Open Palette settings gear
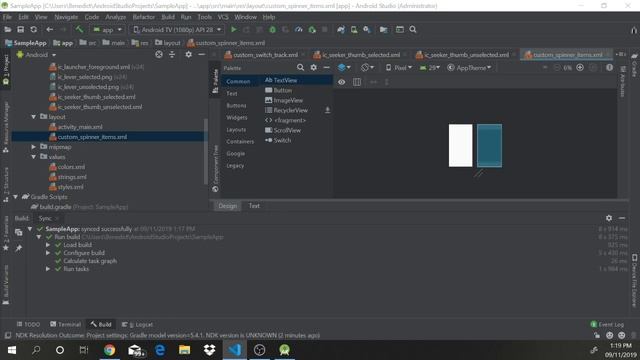The height and width of the screenshot is (360, 640). point(313,67)
